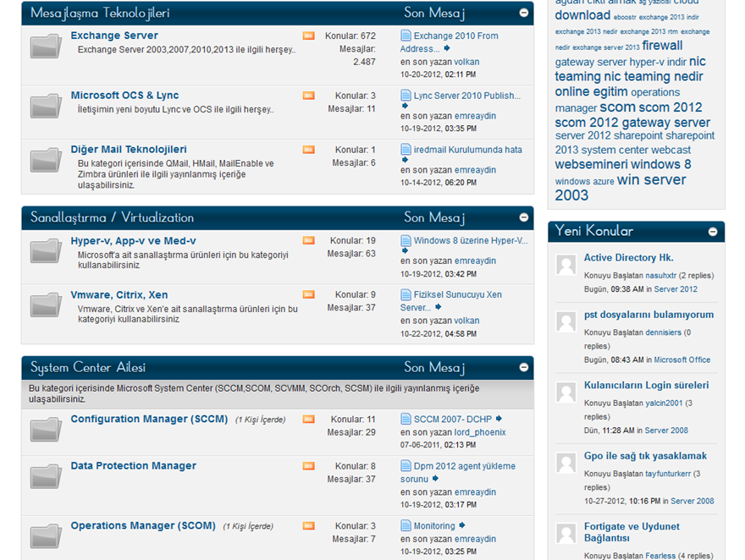Open thread Lync Server 2010 Publish...

coord(467,96)
